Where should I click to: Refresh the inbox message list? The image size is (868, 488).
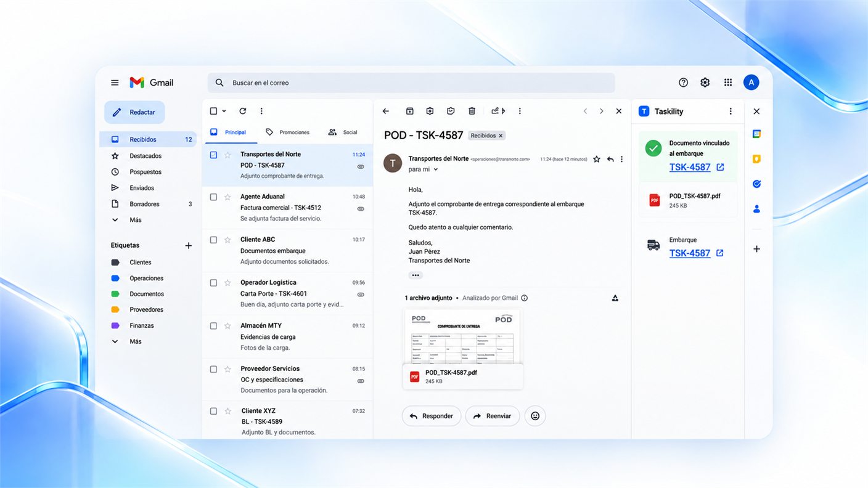tap(243, 111)
